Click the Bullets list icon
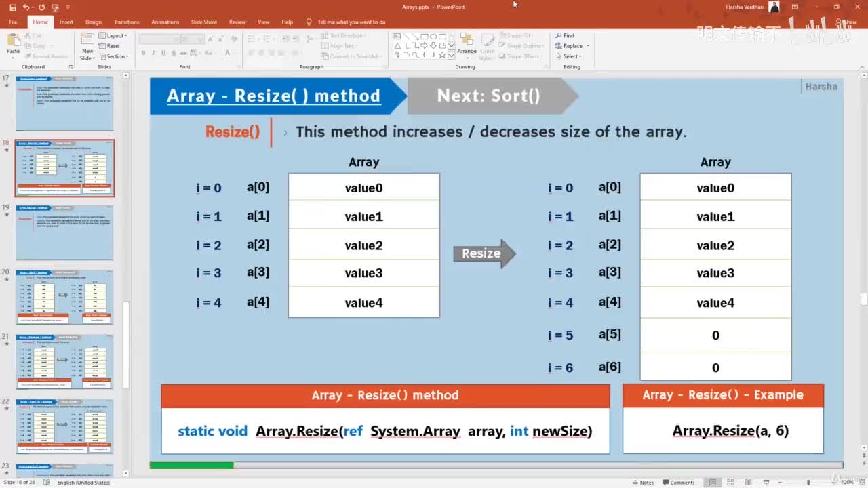The height and width of the screenshot is (488, 868). tap(252, 39)
